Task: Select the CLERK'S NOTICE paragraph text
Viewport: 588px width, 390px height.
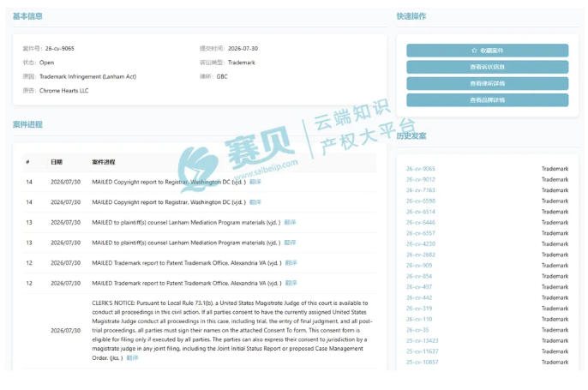Action: 231,330
